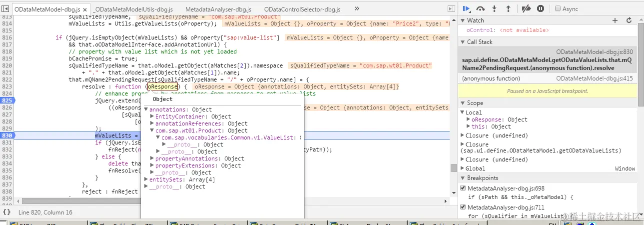The height and width of the screenshot is (225, 644).
Task: Toggle the debugger sidebar panel icon
Action: 451,8
